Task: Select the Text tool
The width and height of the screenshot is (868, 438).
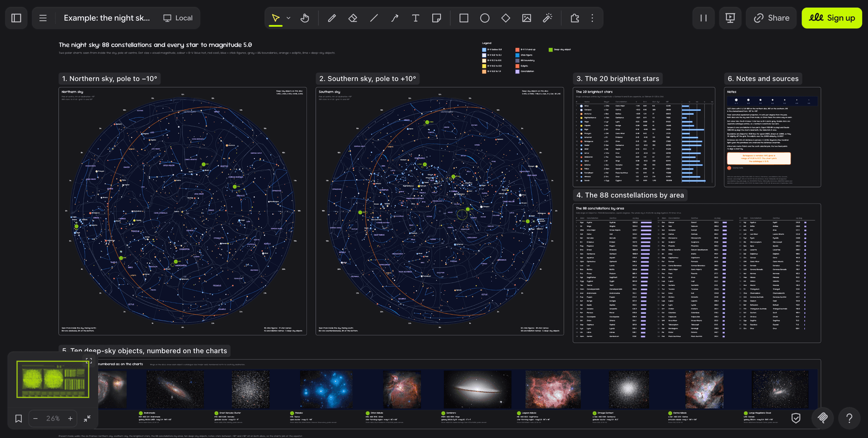Action: (415, 18)
